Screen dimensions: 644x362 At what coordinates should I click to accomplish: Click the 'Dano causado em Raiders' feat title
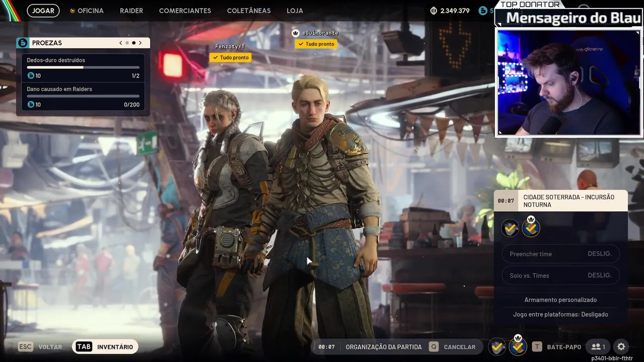tap(59, 89)
